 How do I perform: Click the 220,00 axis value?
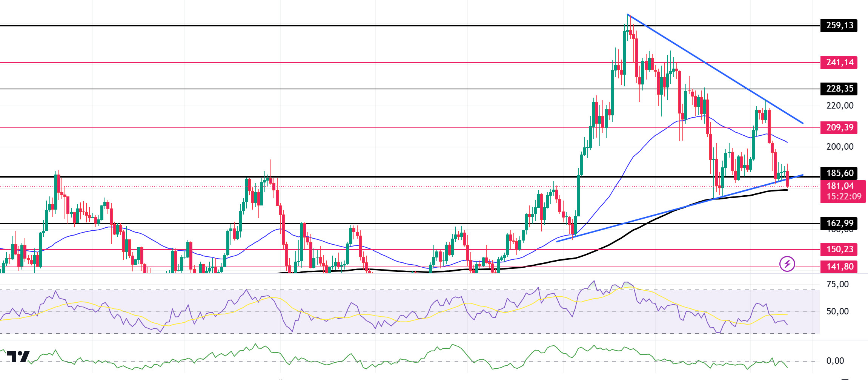click(x=840, y=106)
